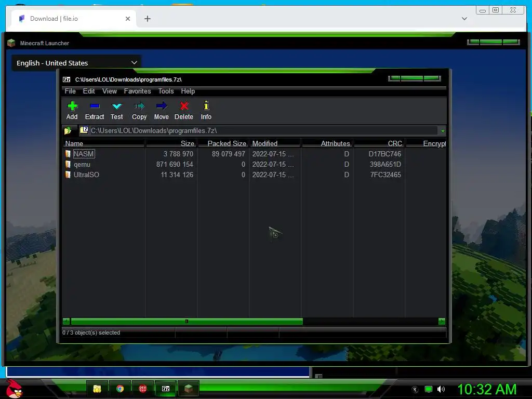Image resolution: width=532 pixels, height=399 pixels.
Task: Select the NASM folder icon
Action: (x=68, y=154)
